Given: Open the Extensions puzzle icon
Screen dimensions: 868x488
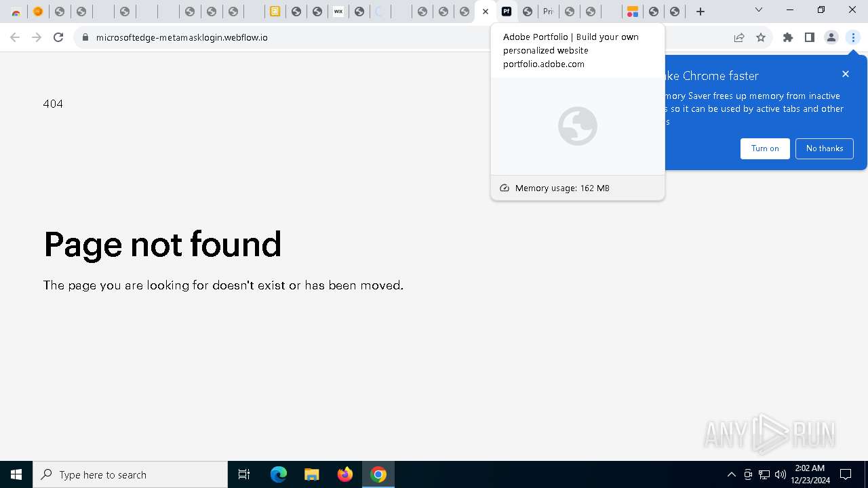Looking at the screenshot, I should click(x=788, y=37).
